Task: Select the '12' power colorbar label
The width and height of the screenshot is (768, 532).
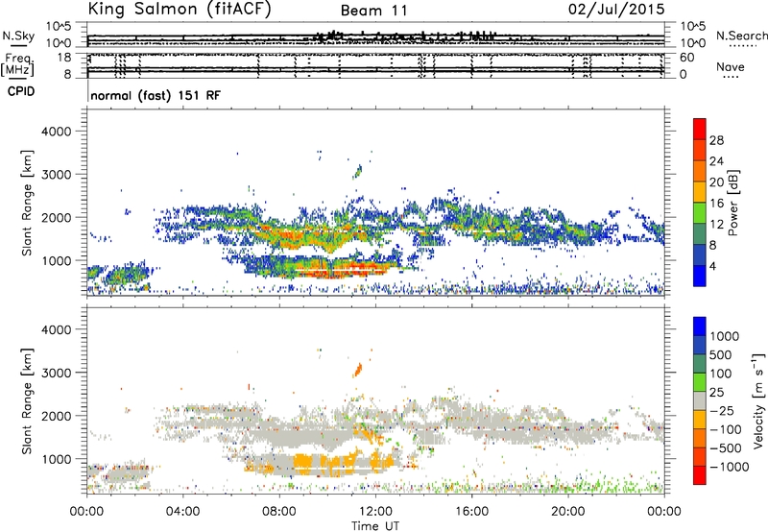Action: [x=716, y=225]
